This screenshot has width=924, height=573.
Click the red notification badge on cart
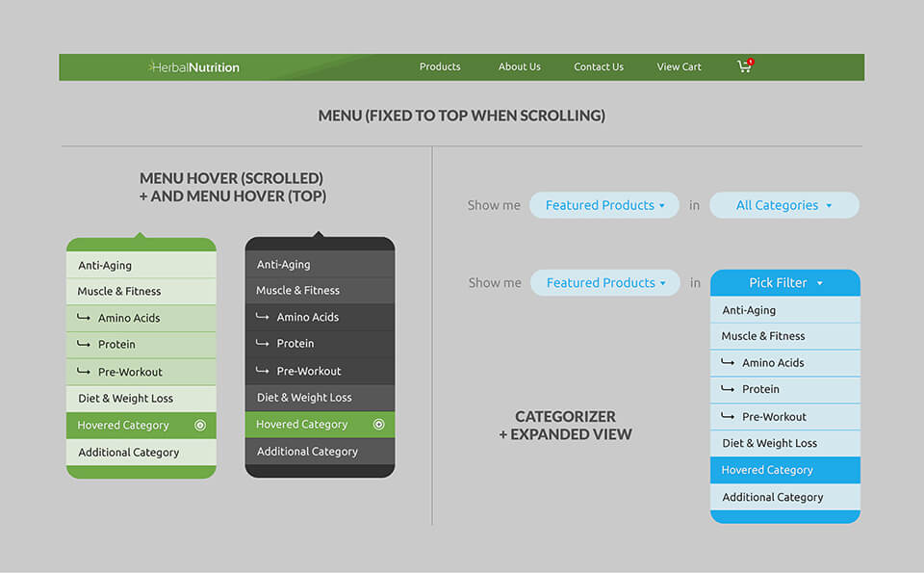[x=750, y=62]
